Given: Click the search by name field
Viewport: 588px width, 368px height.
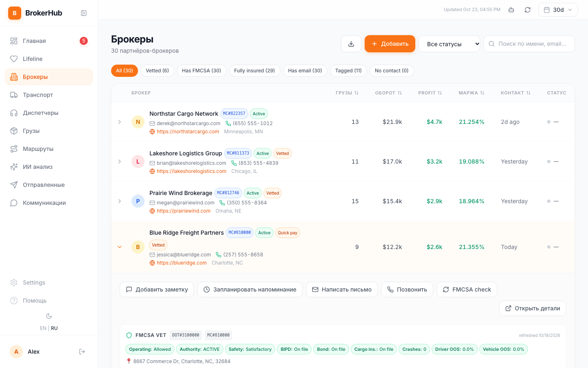Looking at the screenshot, I should [x=529, y=44].
